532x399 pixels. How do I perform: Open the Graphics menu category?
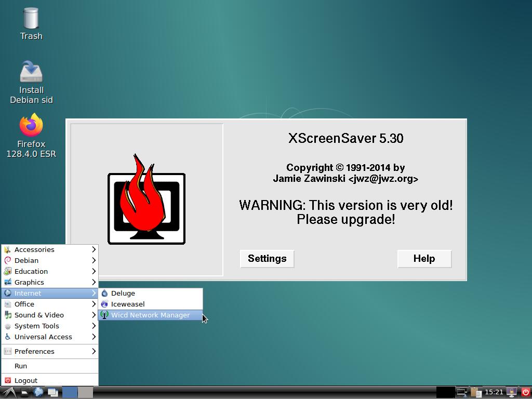[50, 282]
